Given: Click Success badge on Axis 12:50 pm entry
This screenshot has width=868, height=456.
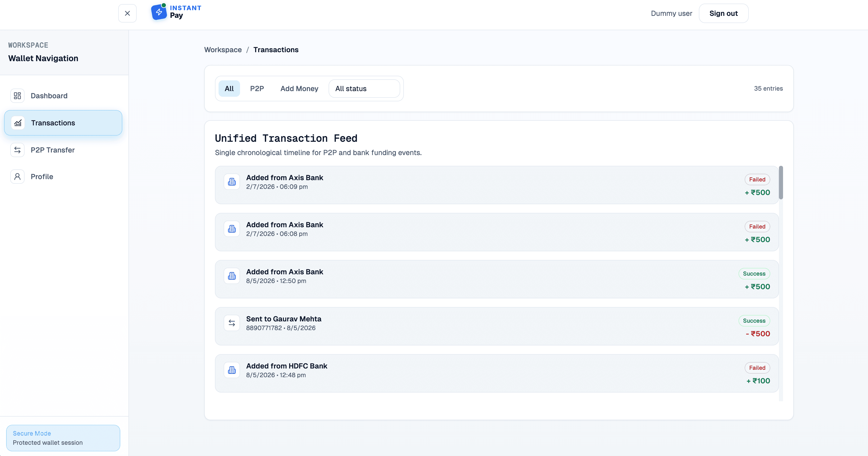Looking at the screenshot, I should tap(754, 274).
